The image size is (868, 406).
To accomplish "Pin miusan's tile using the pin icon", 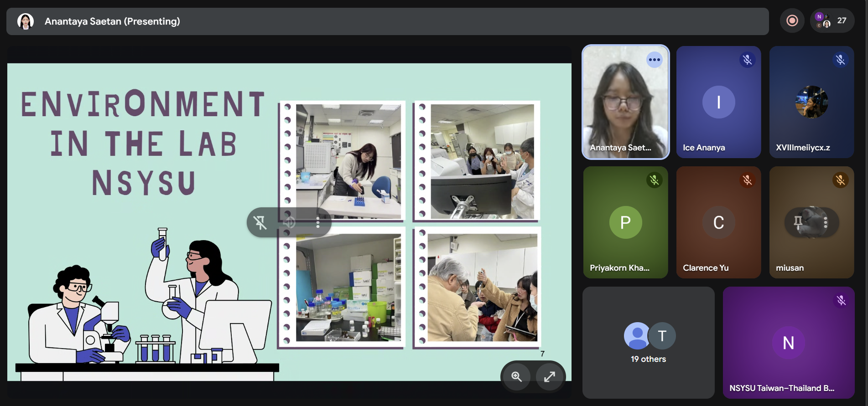I will [798, 222].
